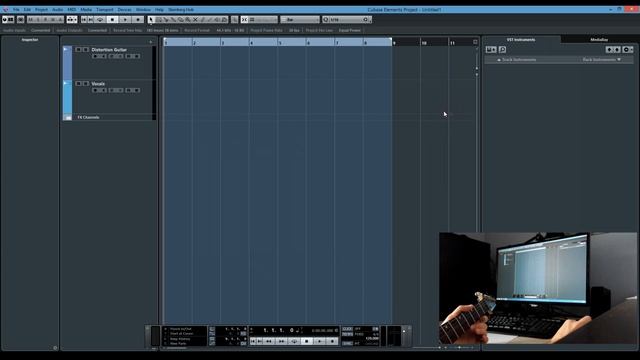Select the Vocals track
This screenshot has height=360, width=640.
coord(98,84)
